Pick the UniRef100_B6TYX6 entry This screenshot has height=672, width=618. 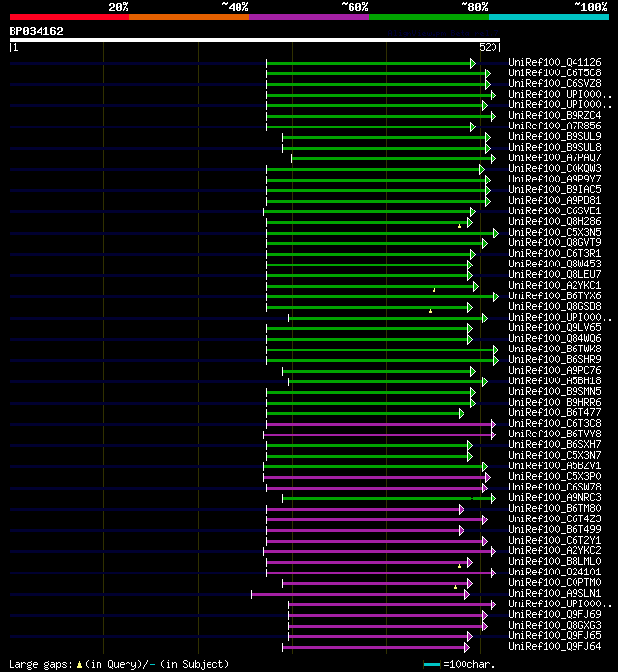(554, 295)
